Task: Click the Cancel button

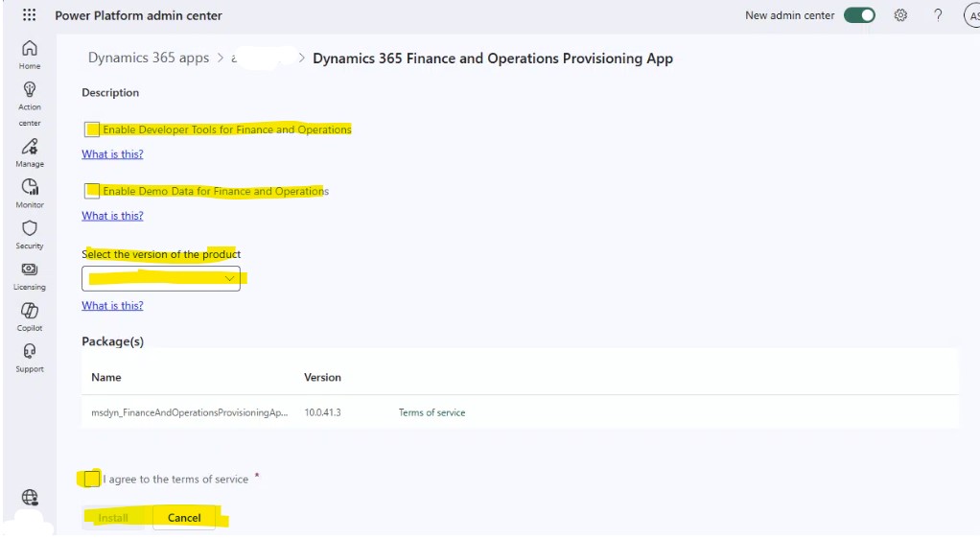Action: pos(184,518)
